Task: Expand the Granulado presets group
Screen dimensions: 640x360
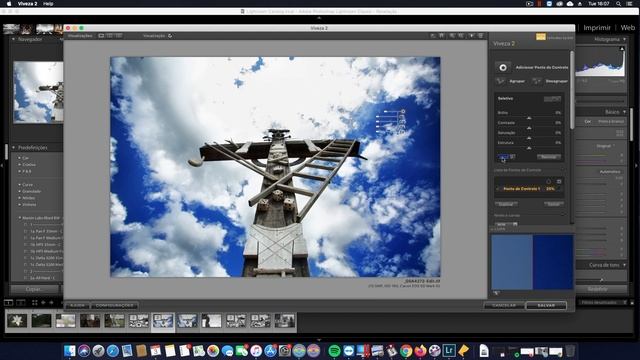Action: (x=20, y=191)
